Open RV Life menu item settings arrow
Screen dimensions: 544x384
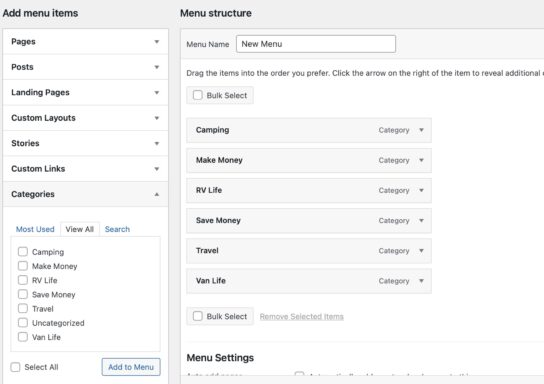pyautogui.click(x=422, y=190)
